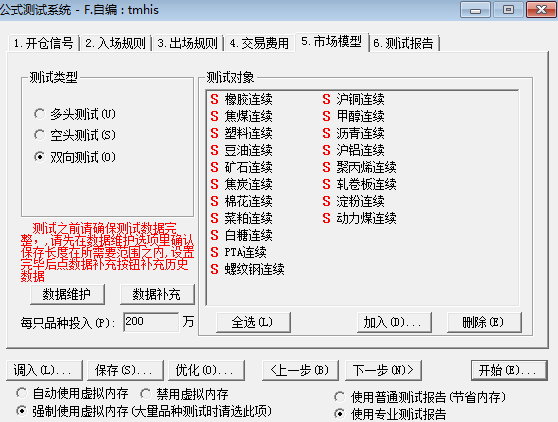Select 白糖连续 in the list

248,235
